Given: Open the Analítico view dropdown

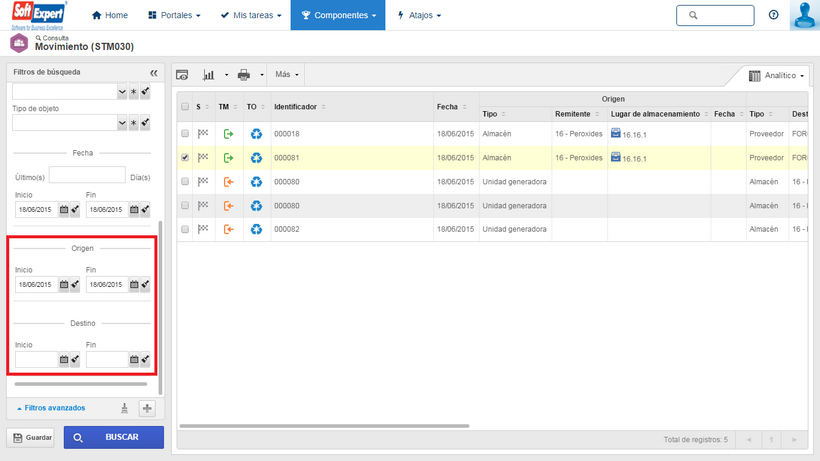Looking at the screenshot, I should [776, 76].
